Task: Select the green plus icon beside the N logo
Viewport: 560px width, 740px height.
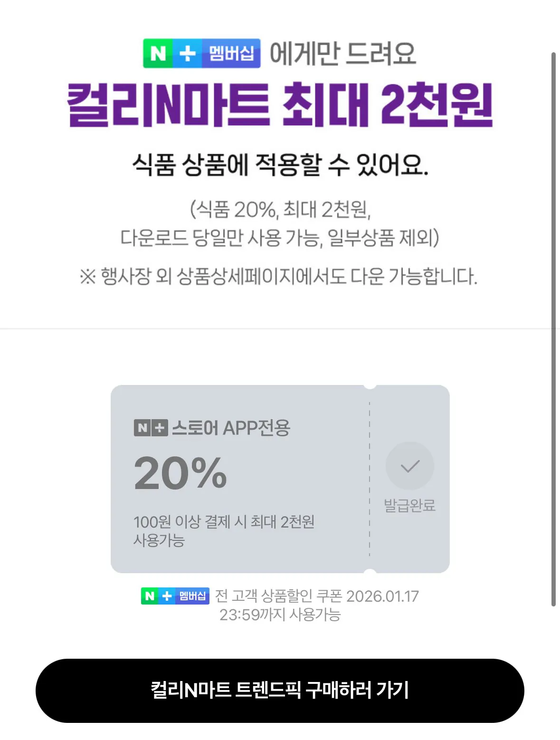Action: pos(187,54)
